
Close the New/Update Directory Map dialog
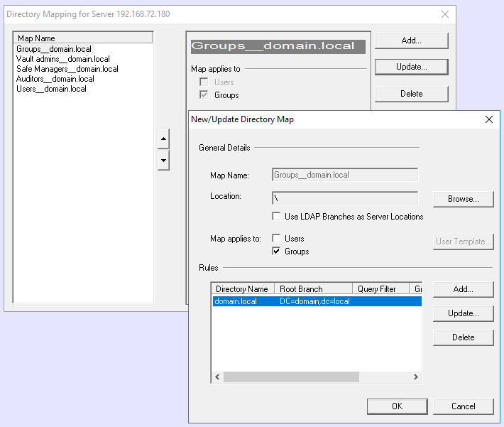click(x=489, y=119)
